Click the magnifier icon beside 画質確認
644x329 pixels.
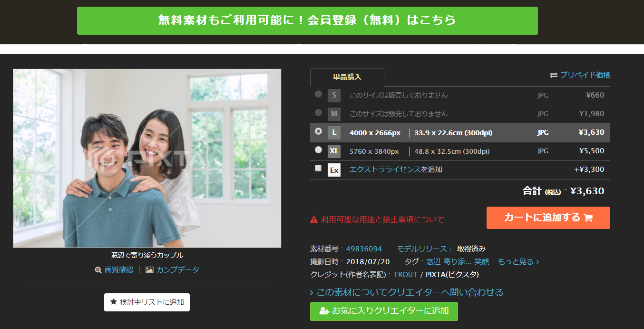tap(98, 270)
